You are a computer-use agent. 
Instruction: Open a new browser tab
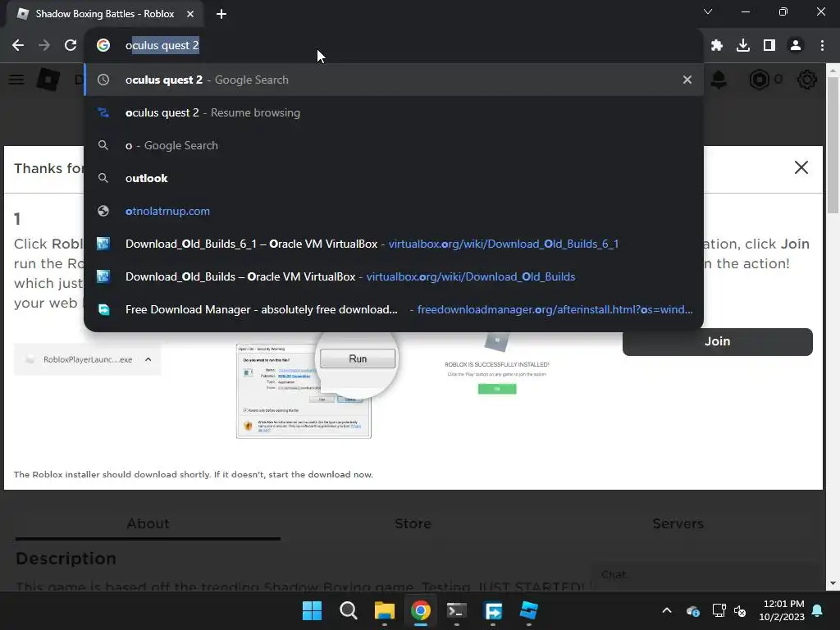click(221, 14)
